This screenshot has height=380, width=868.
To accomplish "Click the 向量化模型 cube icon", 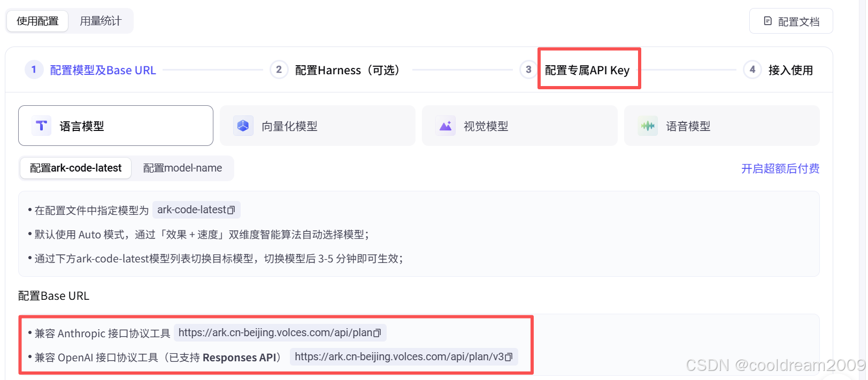I will click(x=243, y=126).
